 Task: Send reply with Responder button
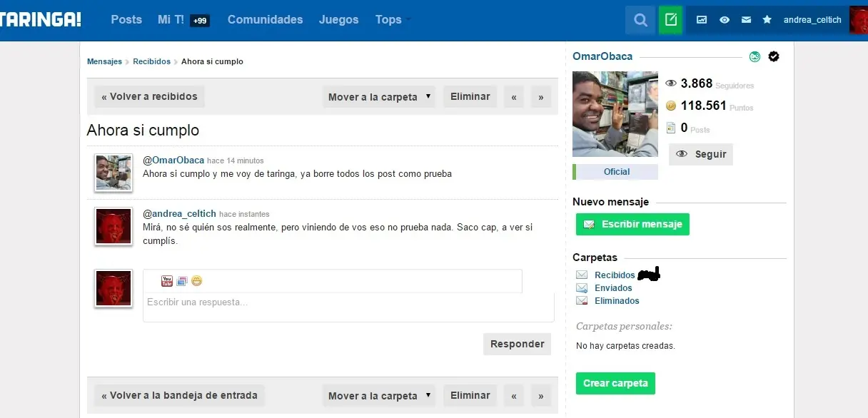point(518,344)
